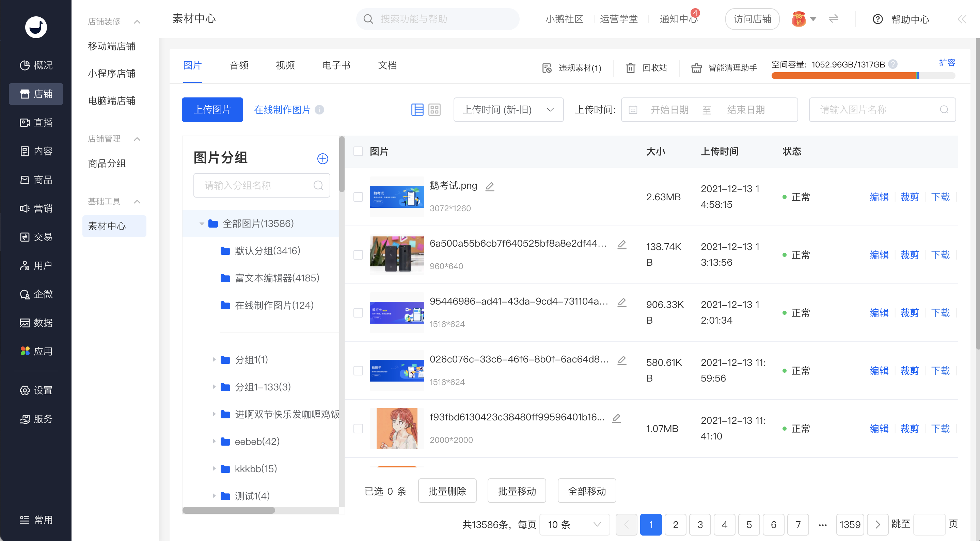980x541 pixels.
Task: Select all images with header checkbox
Action: (x=358, y=152)
